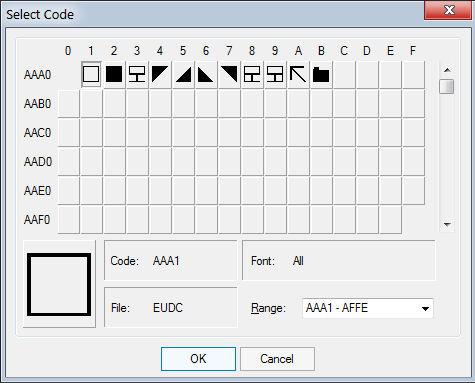The image size is (475, 383).
Task: Click the scrollbar down arrow
Action: coord(447,225)
